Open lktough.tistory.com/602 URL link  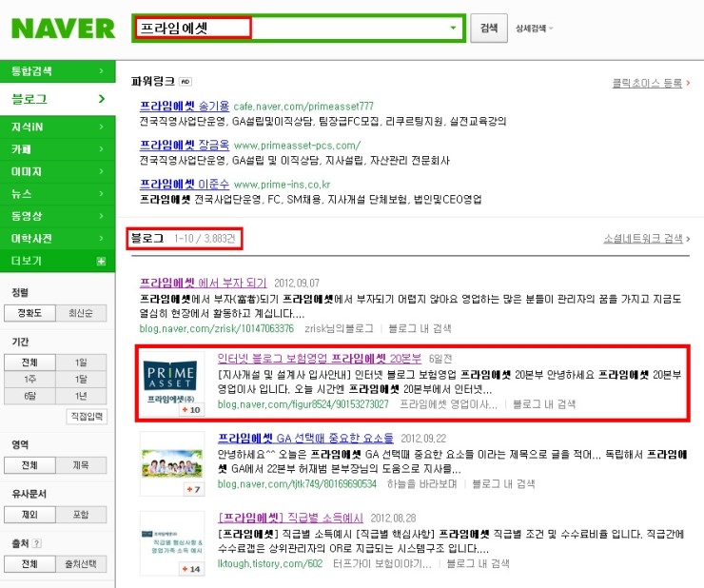[270, 563]
